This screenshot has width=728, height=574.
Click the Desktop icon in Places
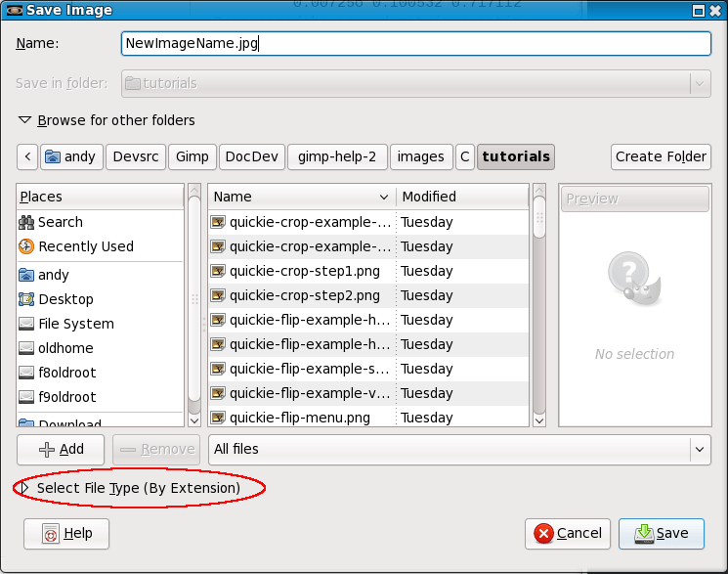click(26, 299)
